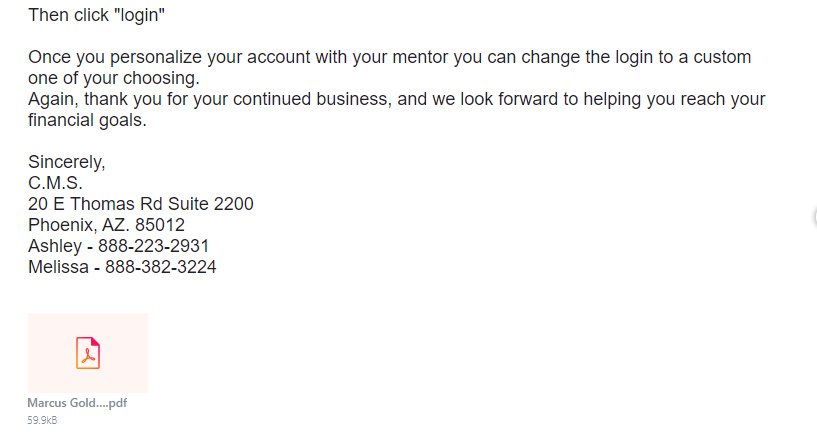Viewport: 817px width, 439px height.
Task: Click the partially hidden round button at right edge
Action: pos(814,217)
